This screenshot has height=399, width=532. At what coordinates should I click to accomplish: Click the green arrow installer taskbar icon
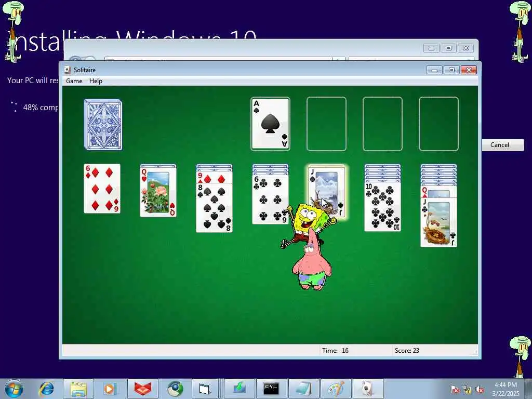click(x=239, y=389)
